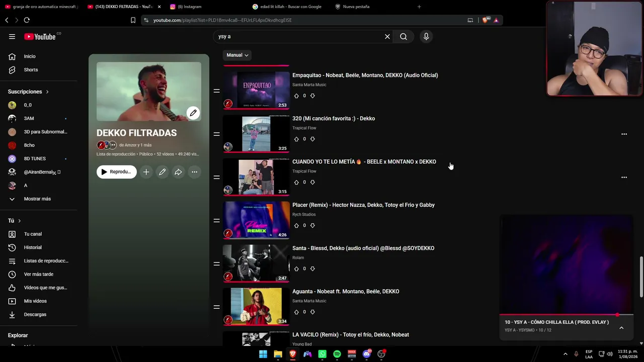Image resolution: width=644 pixels, height=362 pixels.
Task: Dislike the Placer (Remix) video
Action: [312, 226]
